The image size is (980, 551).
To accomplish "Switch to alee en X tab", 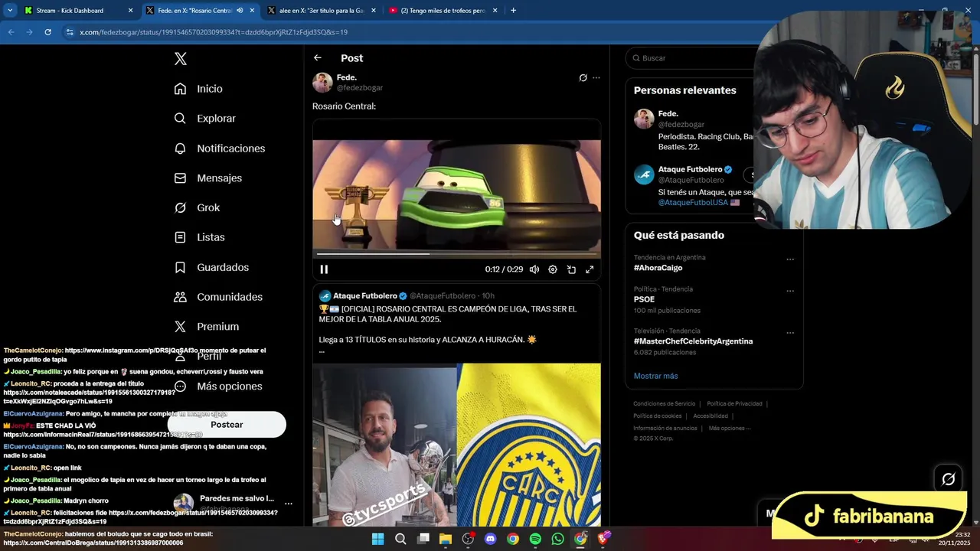I will 322,11.
